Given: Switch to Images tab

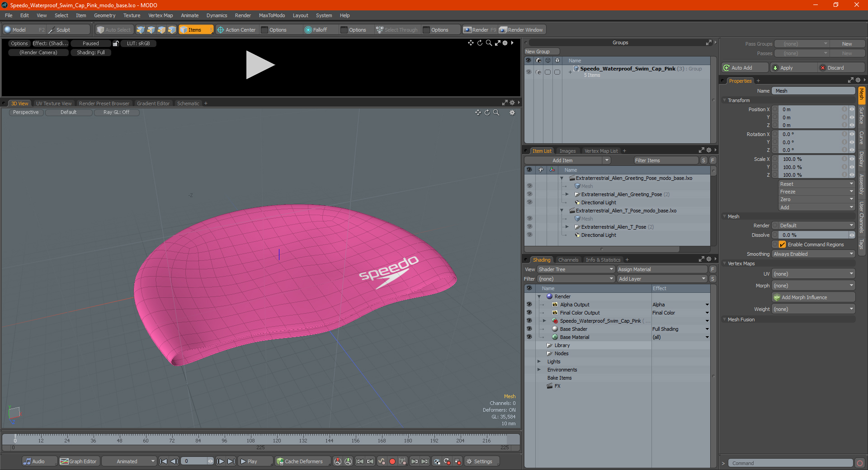Looking at the screenshot, I should 567,151.
